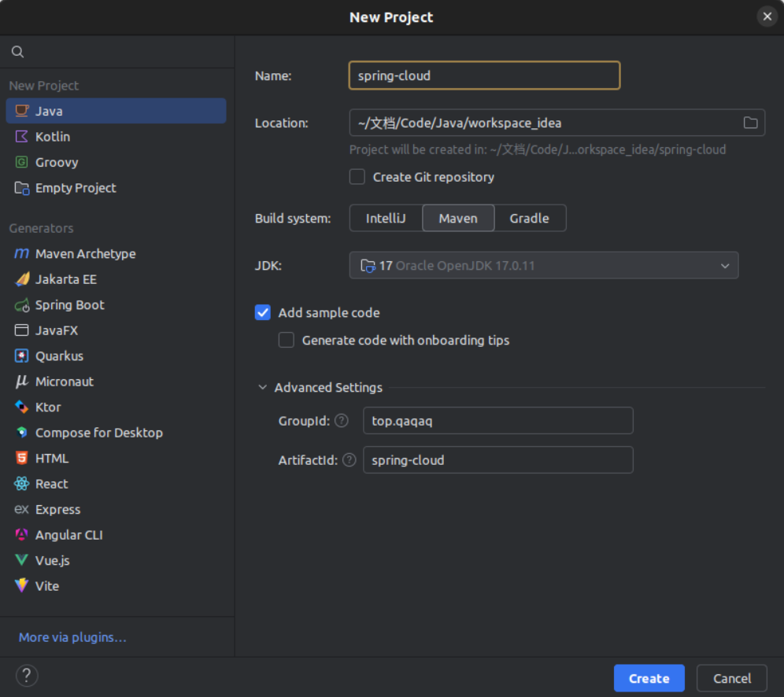Select Groovy in project list
Screen dimensions: 784x697
[116, 162]
